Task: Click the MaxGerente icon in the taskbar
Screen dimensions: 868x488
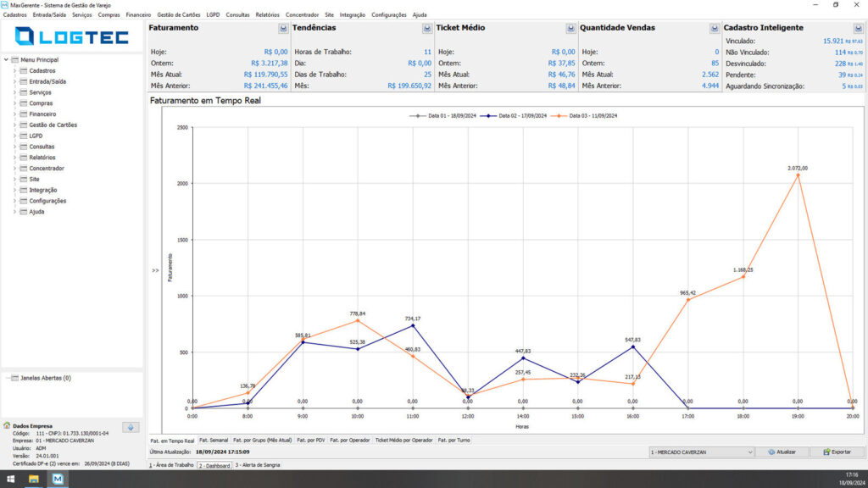Action: (58, 480)
